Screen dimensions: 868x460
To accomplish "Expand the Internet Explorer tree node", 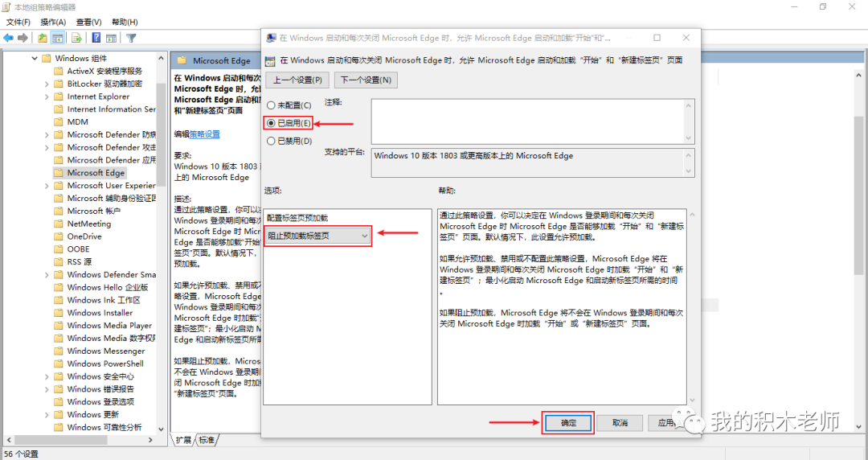I will (47, 97).
